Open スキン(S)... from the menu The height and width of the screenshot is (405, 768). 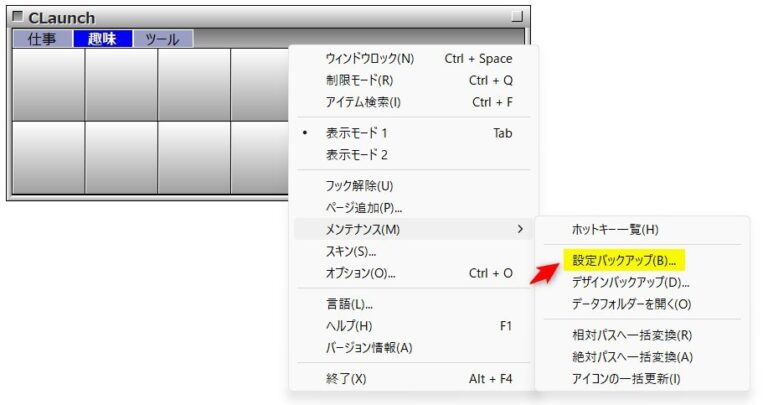click(x=413, y=251)
